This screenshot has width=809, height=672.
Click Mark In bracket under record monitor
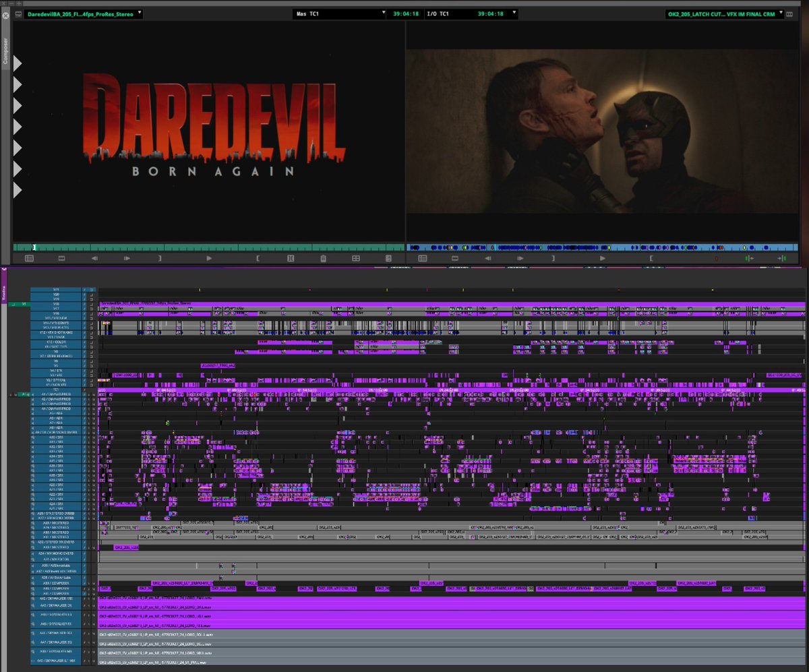coord(651,258)
